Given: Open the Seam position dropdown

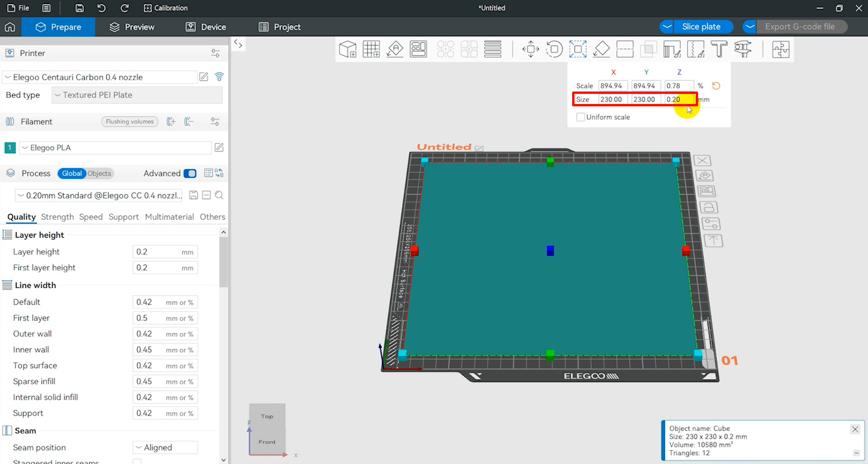Looking at the screenshot, I should point(165,447).
